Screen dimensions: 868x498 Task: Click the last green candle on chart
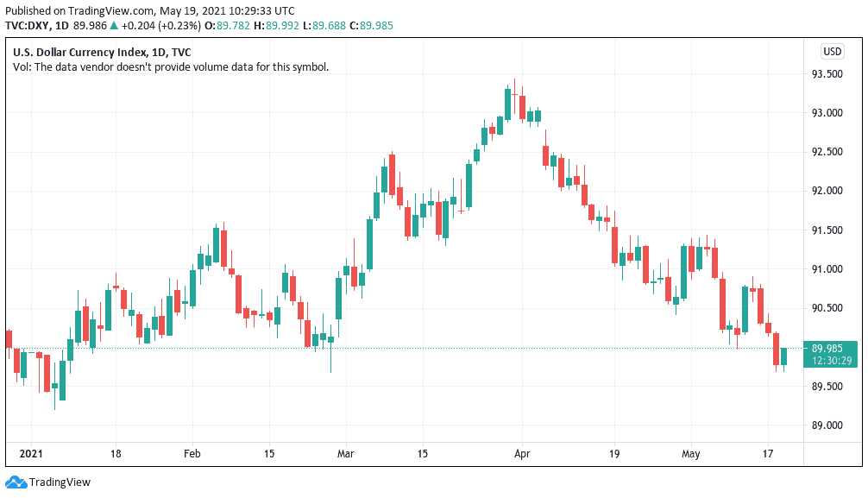tap(784, 356)
